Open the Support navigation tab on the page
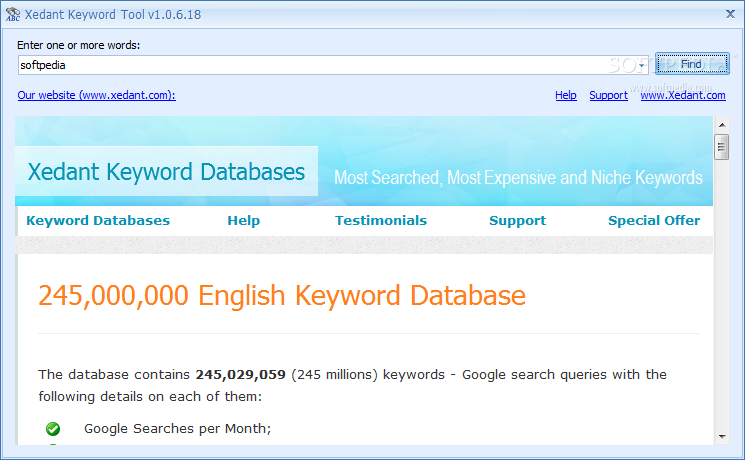This screenshot has height=460, width=745. coord(517,220)
